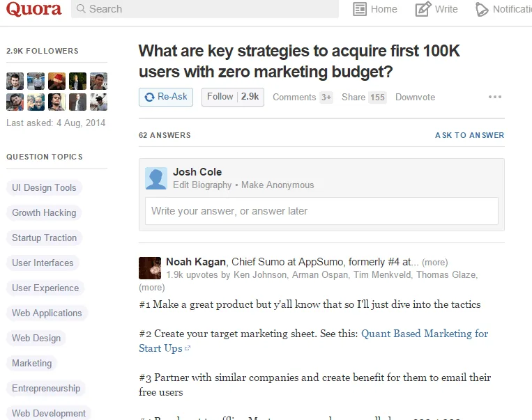Click upvoter Arman Ospan's name
Screen dimensions: 532x420
(x=320, y=275)
